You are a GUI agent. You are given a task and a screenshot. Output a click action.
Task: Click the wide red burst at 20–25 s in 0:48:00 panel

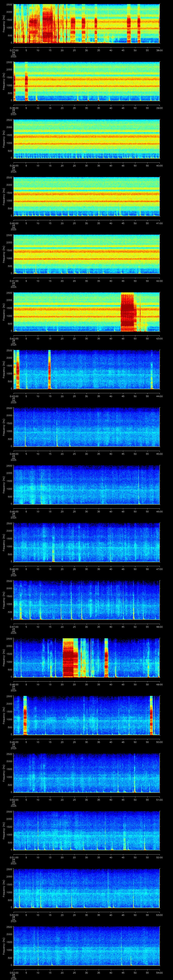(x=68, y=658)
